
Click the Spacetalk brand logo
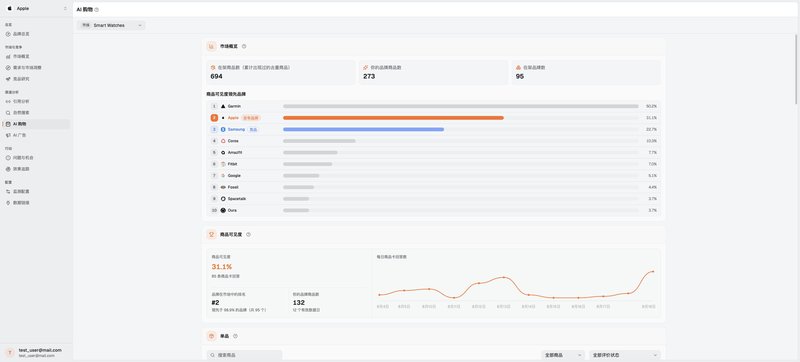point(223,199)
